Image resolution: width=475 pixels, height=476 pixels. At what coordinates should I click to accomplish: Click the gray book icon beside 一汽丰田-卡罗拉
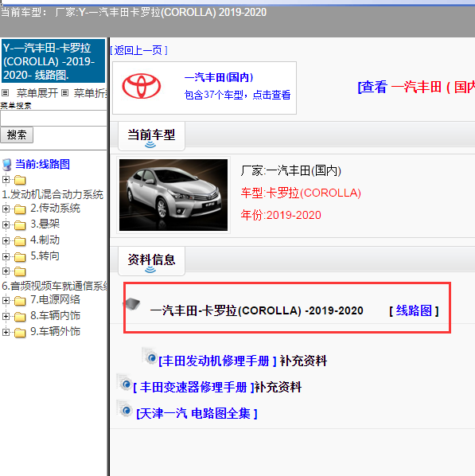(x=132, y=304)
